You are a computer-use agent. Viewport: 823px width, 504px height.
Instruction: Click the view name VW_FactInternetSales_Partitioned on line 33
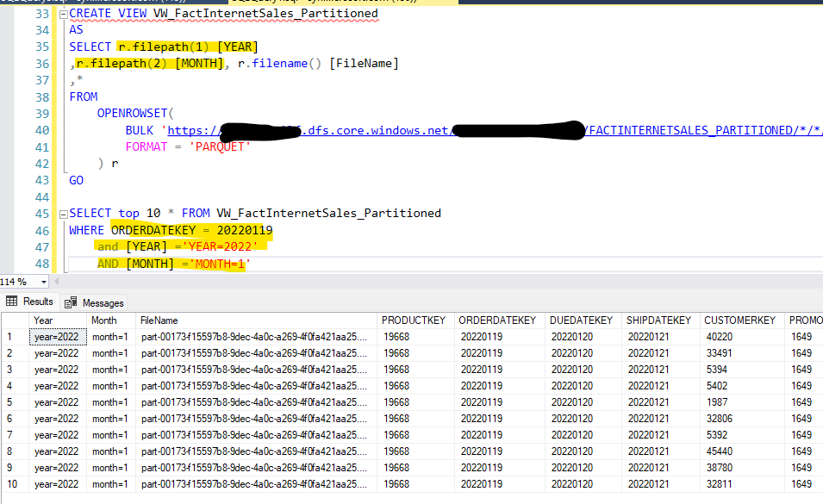coord(265,14)
